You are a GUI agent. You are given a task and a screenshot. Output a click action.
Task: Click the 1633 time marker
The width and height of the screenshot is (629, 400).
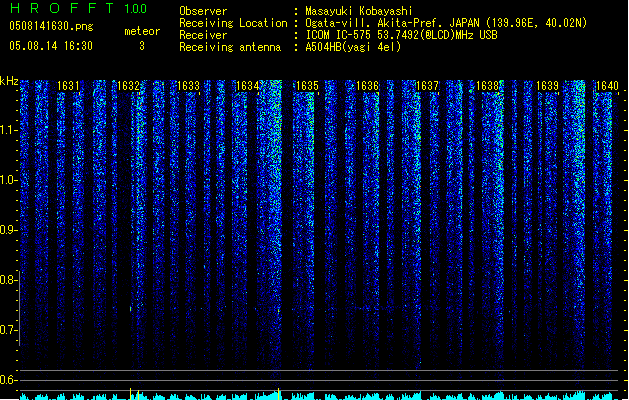point(188,86)
